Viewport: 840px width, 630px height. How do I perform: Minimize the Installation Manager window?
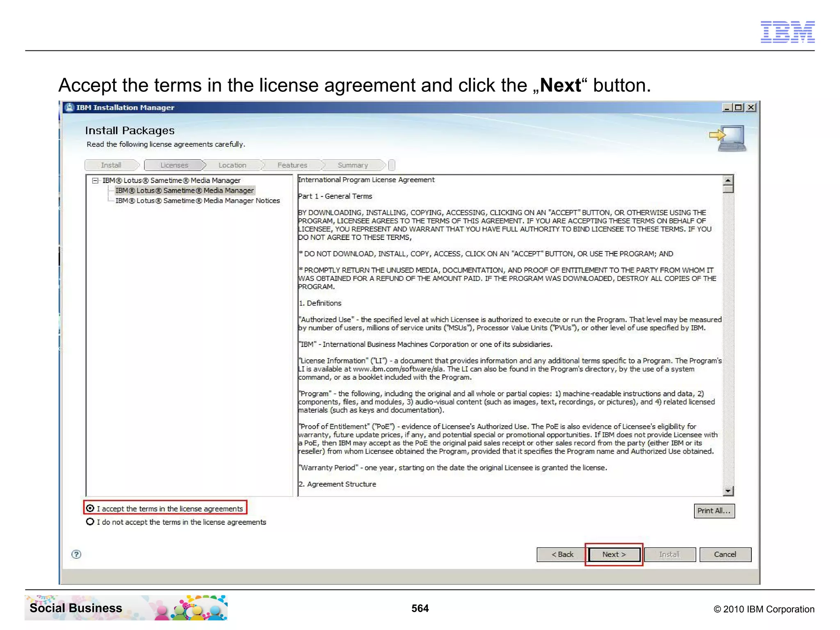click(727, 107)
